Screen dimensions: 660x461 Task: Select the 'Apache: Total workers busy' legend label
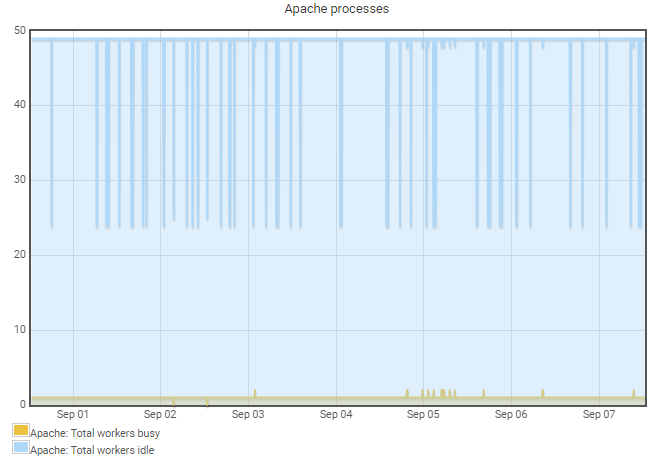tap(95, 433)
